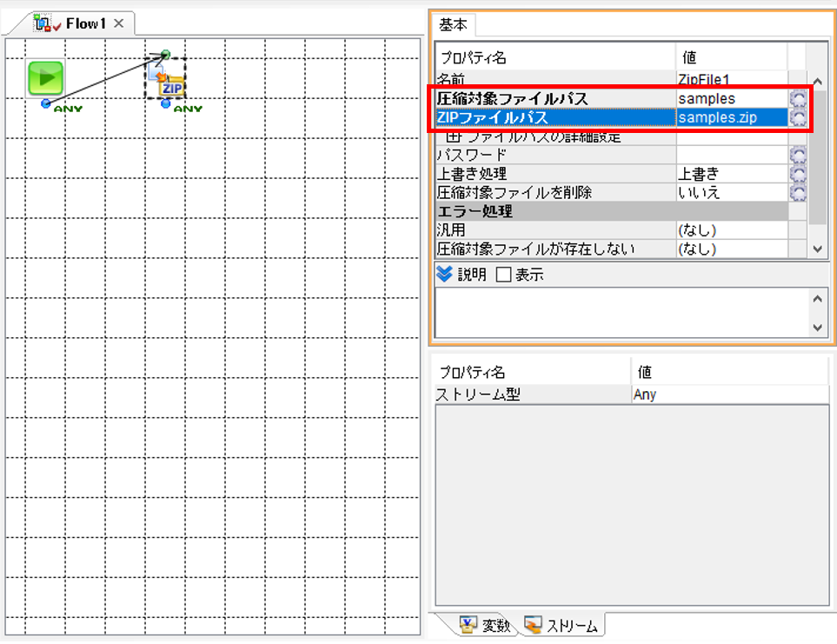Click the エラー処理 section header

612,211
